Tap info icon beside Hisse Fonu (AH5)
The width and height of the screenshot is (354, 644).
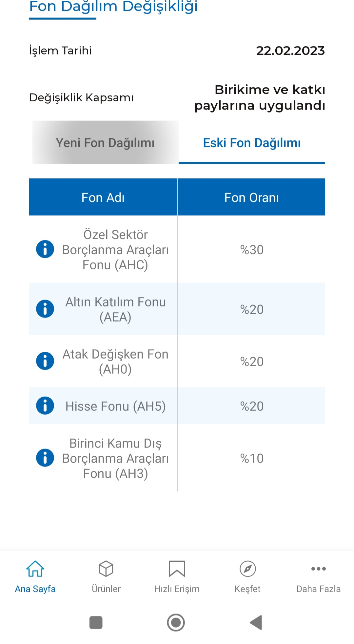[45, 406]
